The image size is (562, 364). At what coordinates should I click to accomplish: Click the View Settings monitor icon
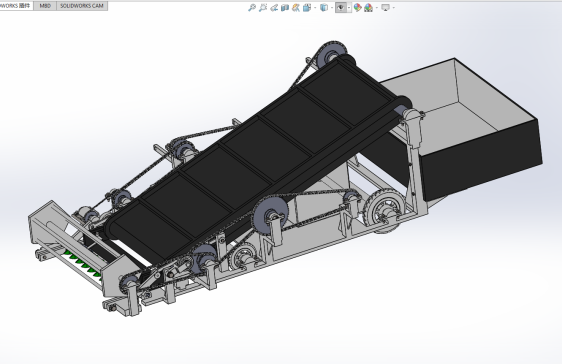click(385, 8)
